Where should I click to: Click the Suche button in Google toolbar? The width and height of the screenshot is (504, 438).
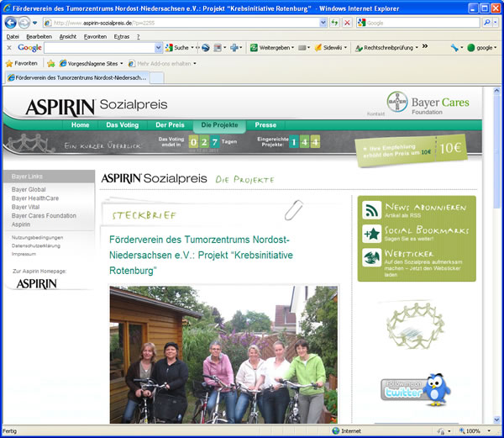tap(177, 48)
